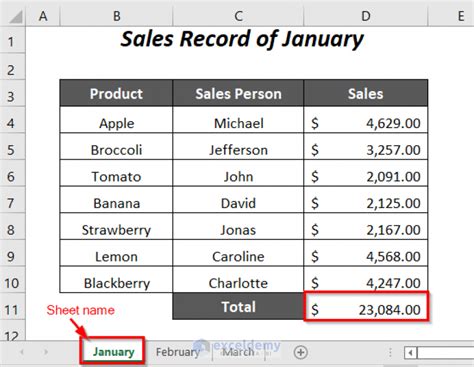Add a new sheet with plus icon
The height and width of the screenshot is (367, 474).
point(301,352)
